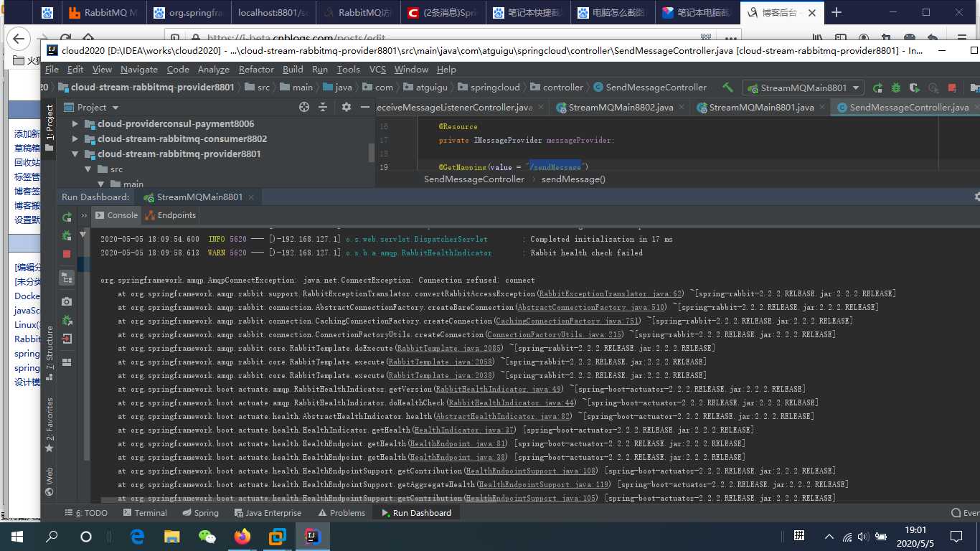Click SendMessageController breadcrumb in navigation bar

(650, 88)
